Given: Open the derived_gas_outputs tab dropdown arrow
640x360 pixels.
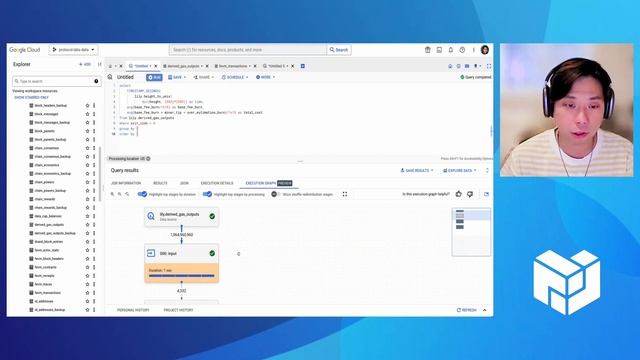Looking at the screenshot, I should (202, 66).
